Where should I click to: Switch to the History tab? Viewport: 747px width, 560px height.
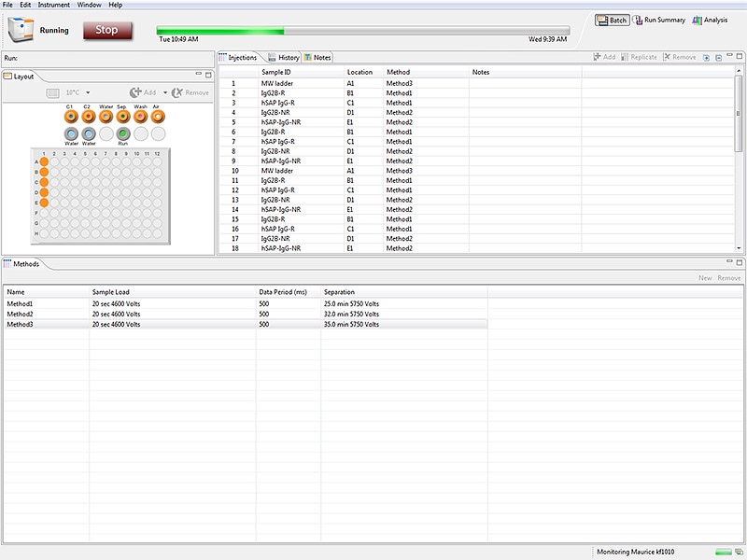click(x=284, y=57)
